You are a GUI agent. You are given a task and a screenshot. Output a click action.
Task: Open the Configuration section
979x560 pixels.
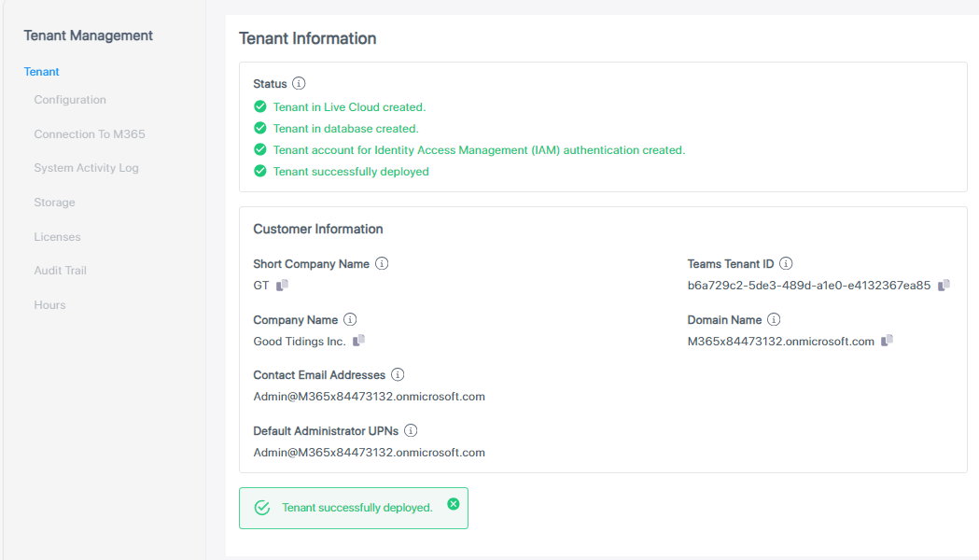(70, 100)
